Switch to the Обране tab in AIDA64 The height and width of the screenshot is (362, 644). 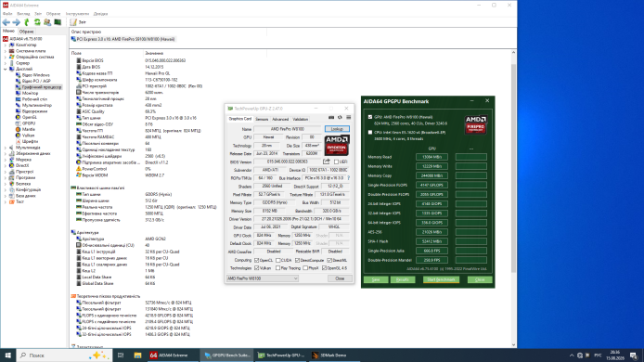coord(26,32)
